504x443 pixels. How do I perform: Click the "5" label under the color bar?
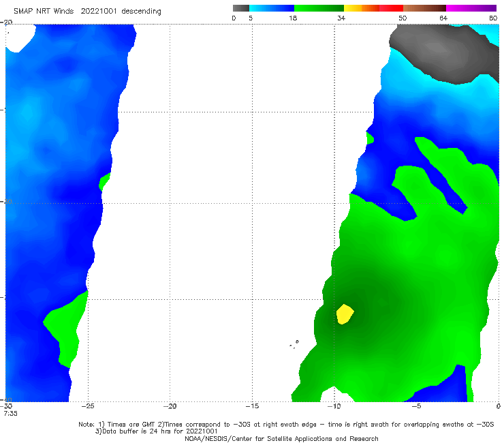pyautogui.click(x=251, y=18)
